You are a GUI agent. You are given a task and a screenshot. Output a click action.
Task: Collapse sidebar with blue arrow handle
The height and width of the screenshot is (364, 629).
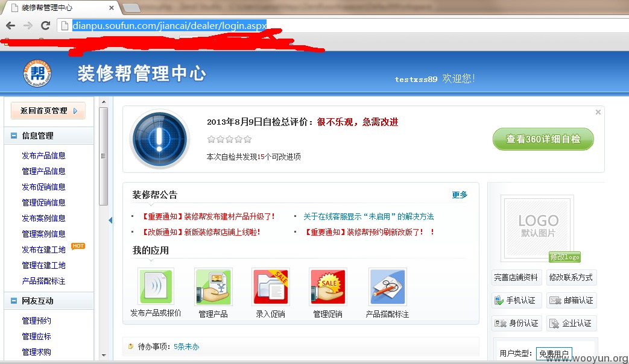click(110, 220)
